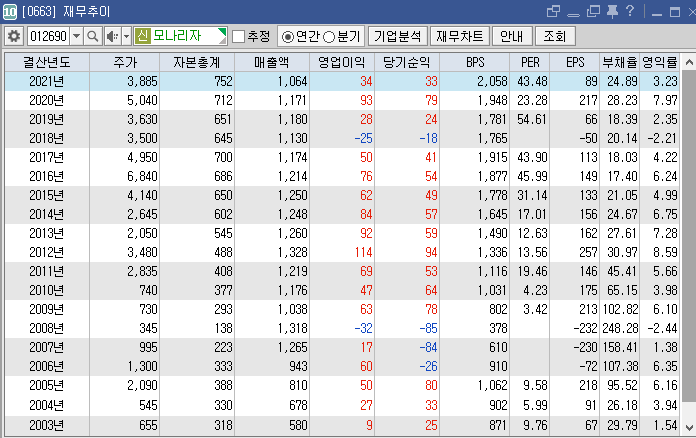Image resolution: width=696 pixels, height=438 pixels.
Task: Click 2012년 sales value 1,328
Action: tap(293, 253)
